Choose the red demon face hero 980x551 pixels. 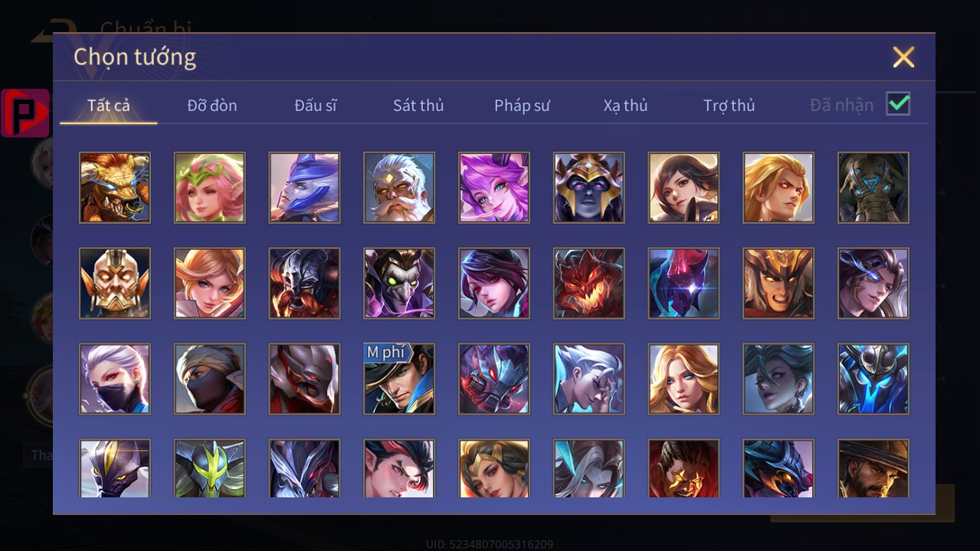[589, 283]
